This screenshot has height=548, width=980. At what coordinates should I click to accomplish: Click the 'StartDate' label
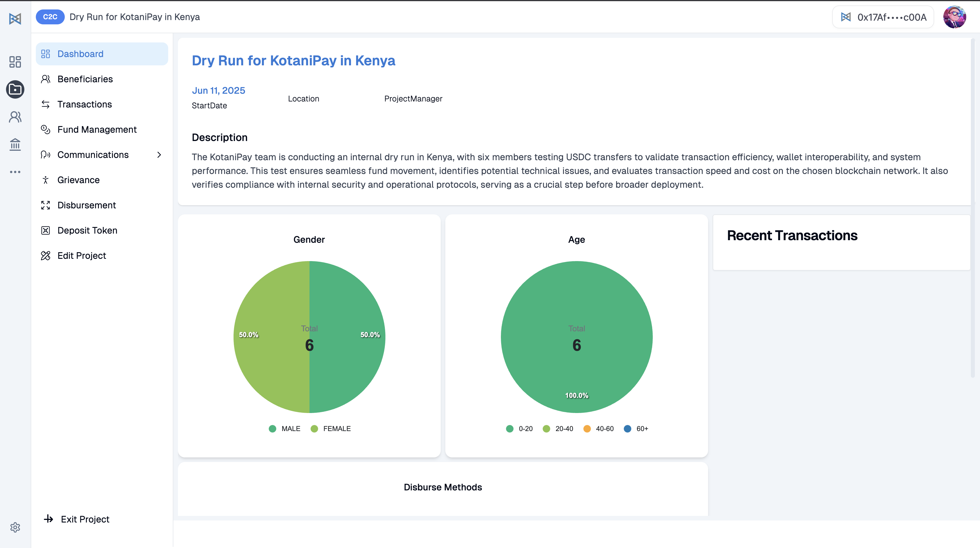point(209,105)
